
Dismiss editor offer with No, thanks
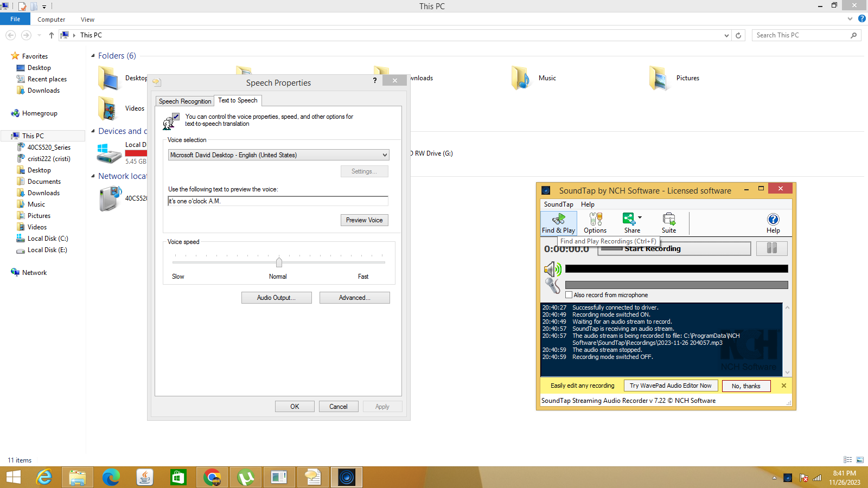pos(746,386)
